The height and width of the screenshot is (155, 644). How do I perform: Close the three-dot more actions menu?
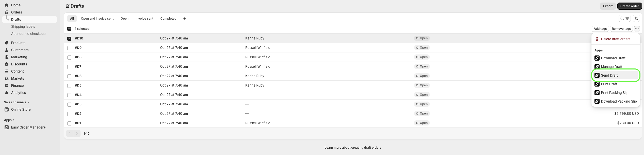637,29
